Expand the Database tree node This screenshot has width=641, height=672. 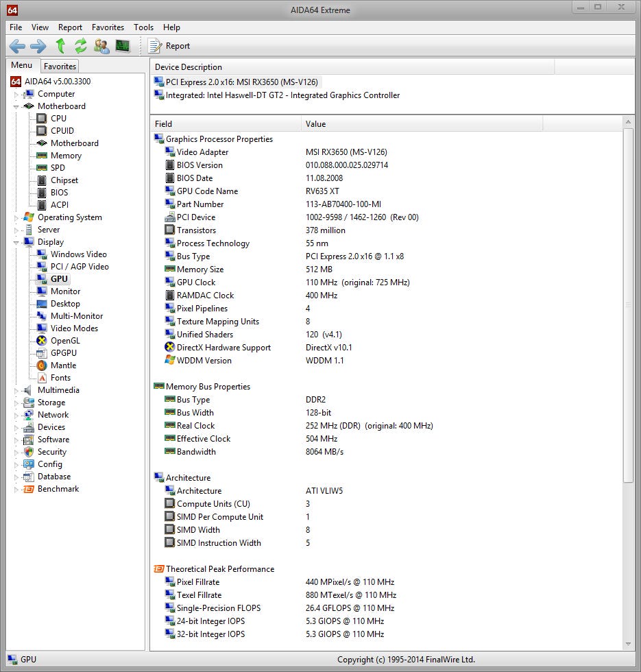16,477
